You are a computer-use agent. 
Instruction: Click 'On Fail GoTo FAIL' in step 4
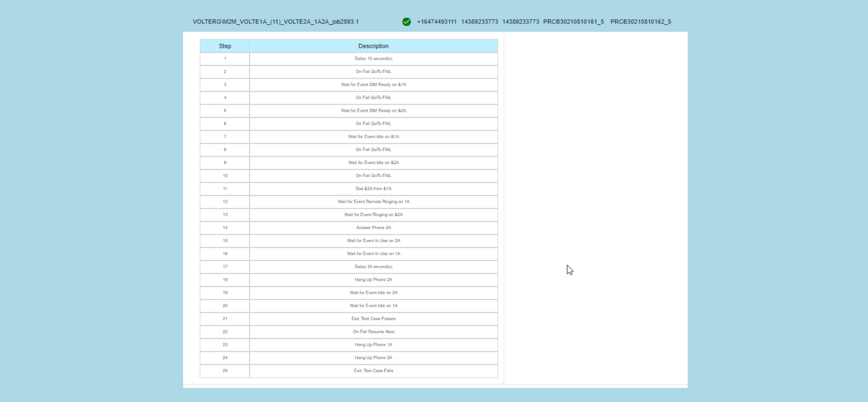pyautogui.click(x=374, y=98)
